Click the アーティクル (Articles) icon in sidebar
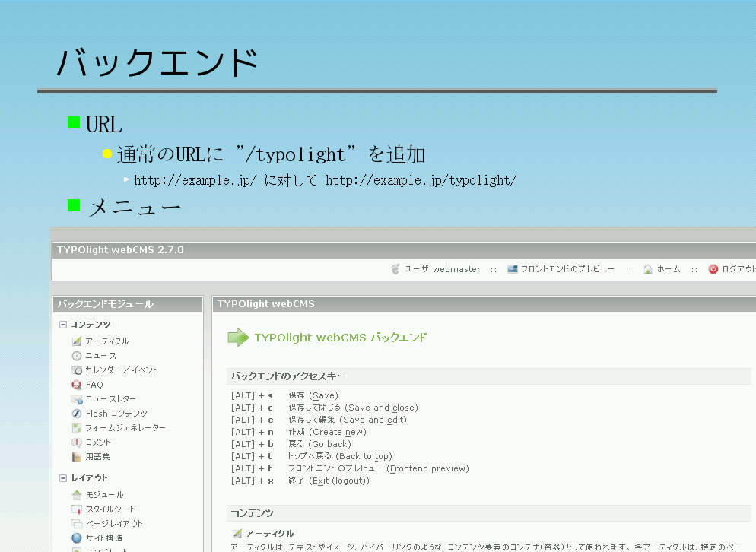 coord(77,341)
